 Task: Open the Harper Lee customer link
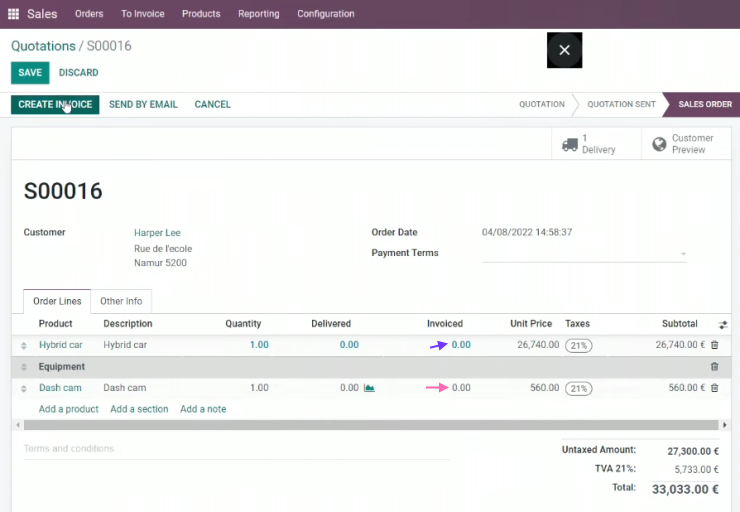tap(157, 233)
